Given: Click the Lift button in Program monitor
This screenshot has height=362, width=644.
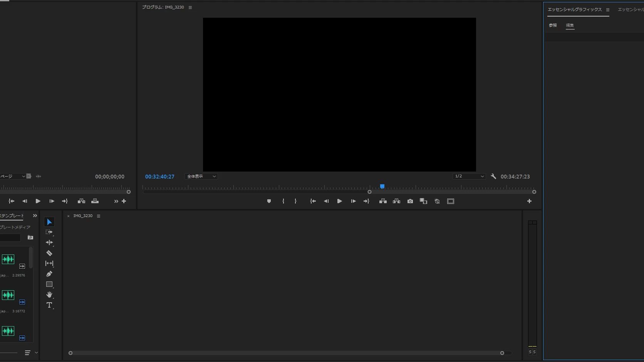Looking at the screenshot, I should 383,201.
